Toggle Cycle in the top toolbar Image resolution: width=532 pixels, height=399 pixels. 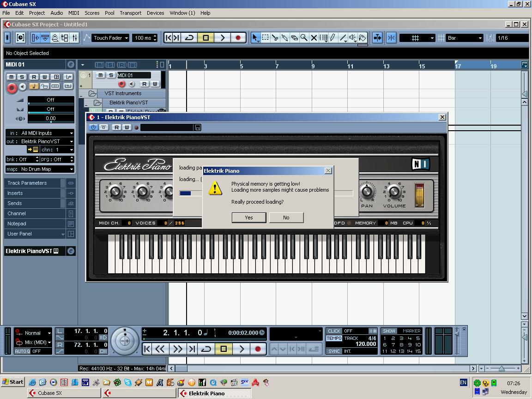189,38
